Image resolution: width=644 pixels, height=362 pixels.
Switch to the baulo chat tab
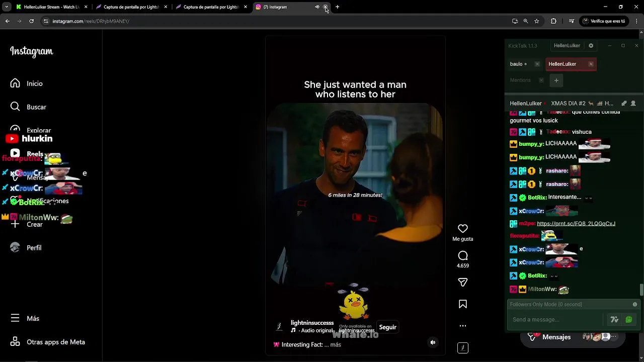518,64
